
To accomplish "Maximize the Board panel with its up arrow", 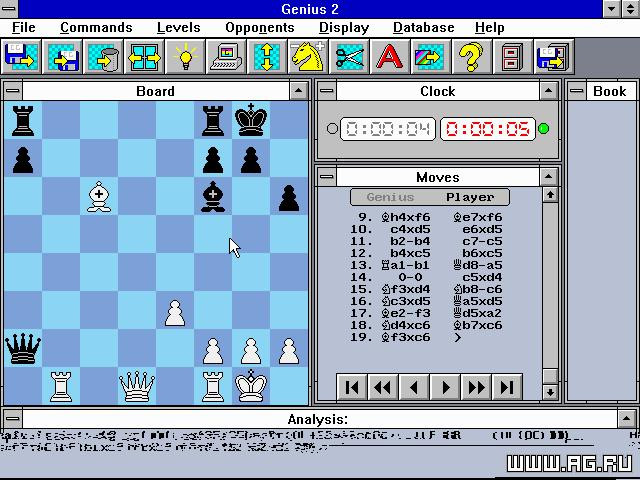I will pos(298,91).
